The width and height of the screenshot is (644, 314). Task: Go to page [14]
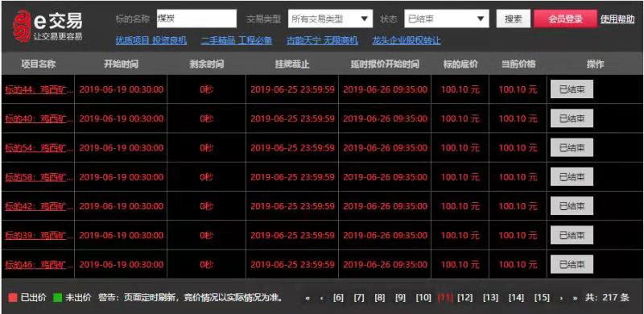(516, 298)
